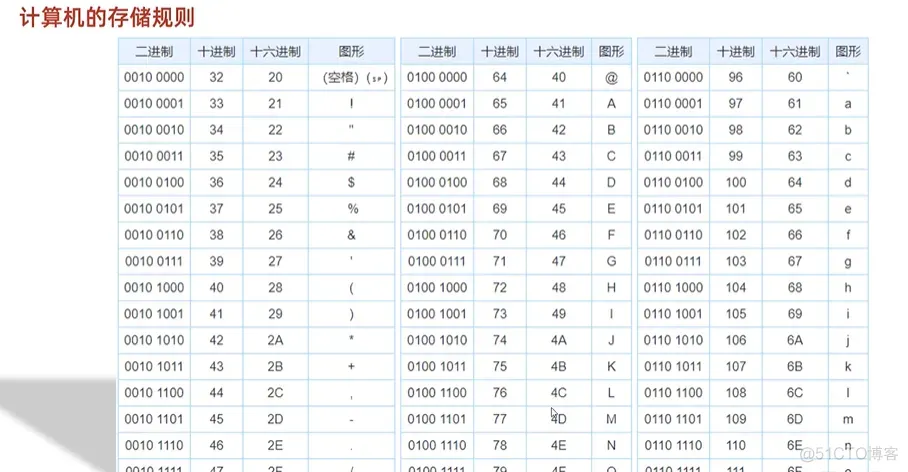Select the 十进制 header above value 64
Image resolution: width=908 pixels, height=472 pixels.
(500, 52)
